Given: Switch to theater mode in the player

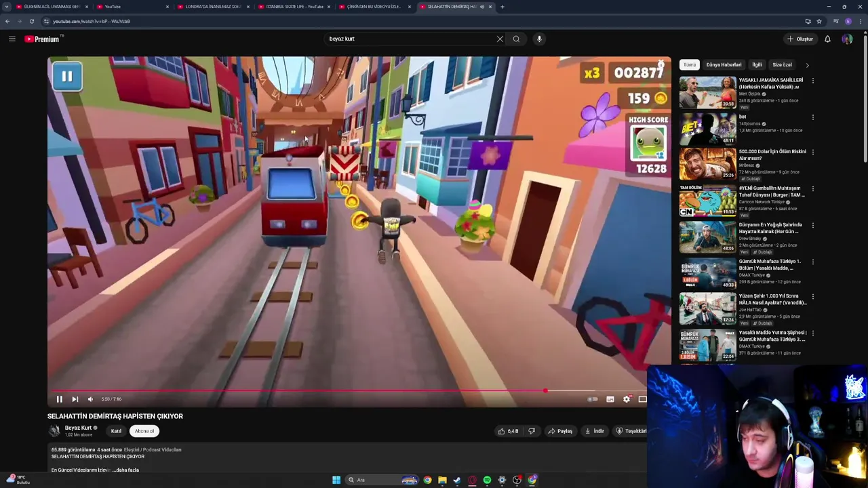Looking at the screenshot, I should (x=642, y=399).
